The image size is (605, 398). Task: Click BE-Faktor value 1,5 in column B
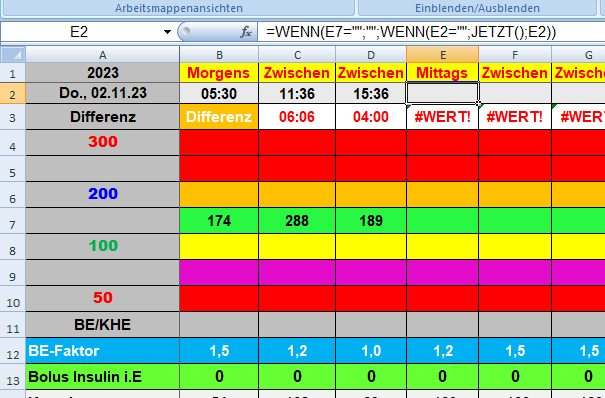(219, 351)
